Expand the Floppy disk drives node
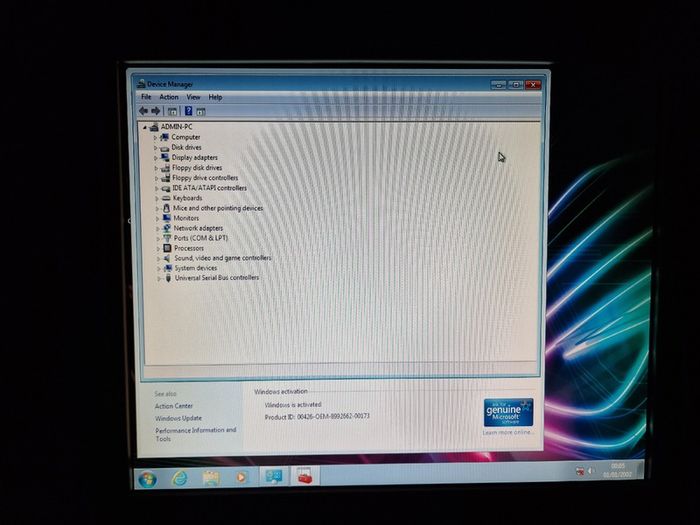 coord(156,168)
